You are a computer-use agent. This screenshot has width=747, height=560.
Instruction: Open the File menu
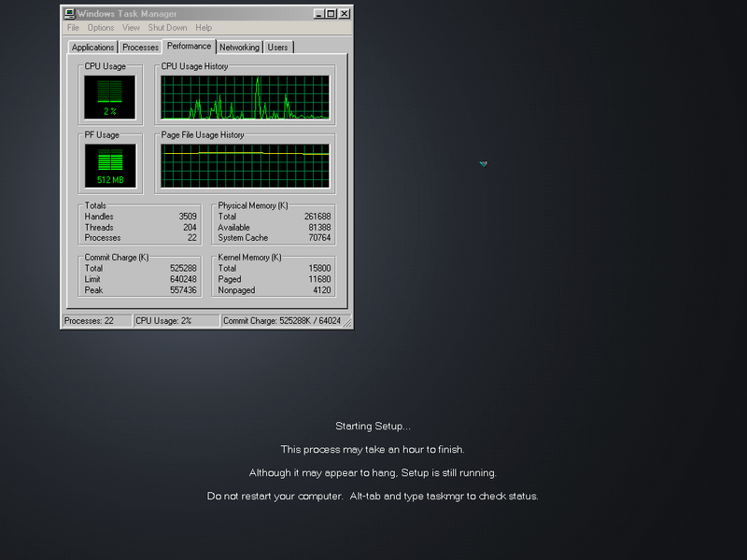73,28
